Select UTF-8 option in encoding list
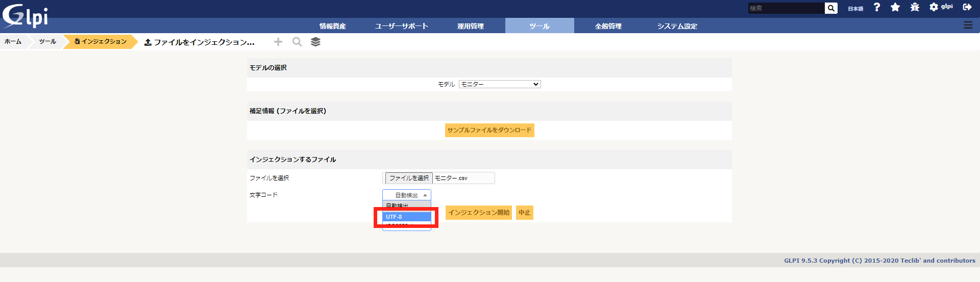The image size is (980, 282). (407, 217)
